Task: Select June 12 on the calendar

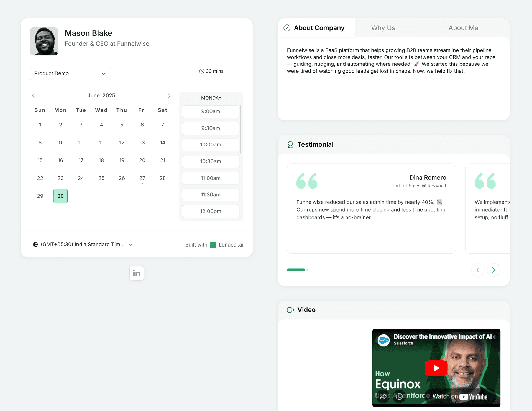Action: click(122, 143)
